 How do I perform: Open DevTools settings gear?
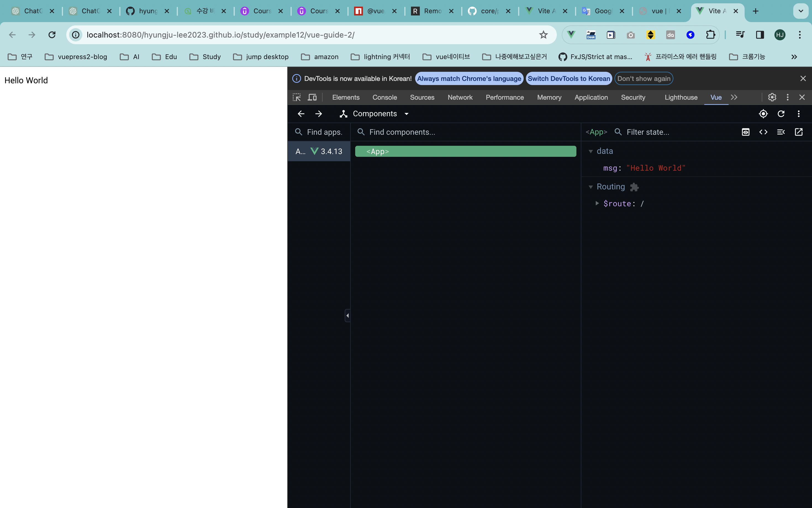772,97
